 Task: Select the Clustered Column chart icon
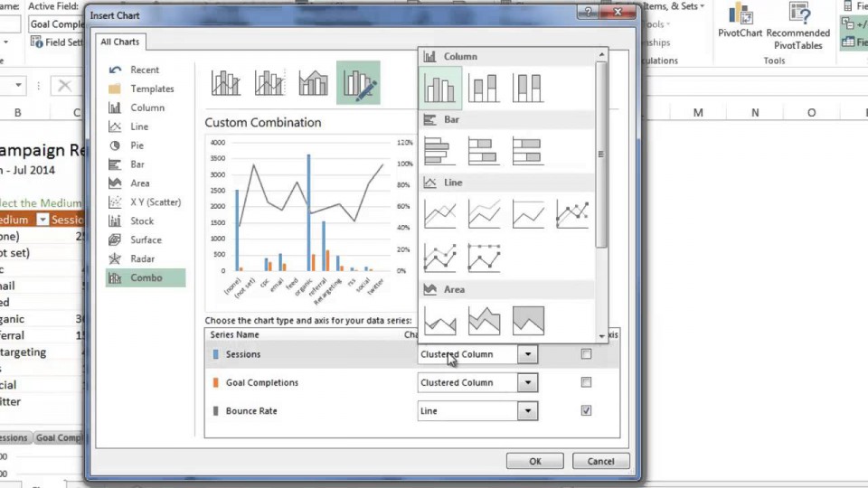440,89
